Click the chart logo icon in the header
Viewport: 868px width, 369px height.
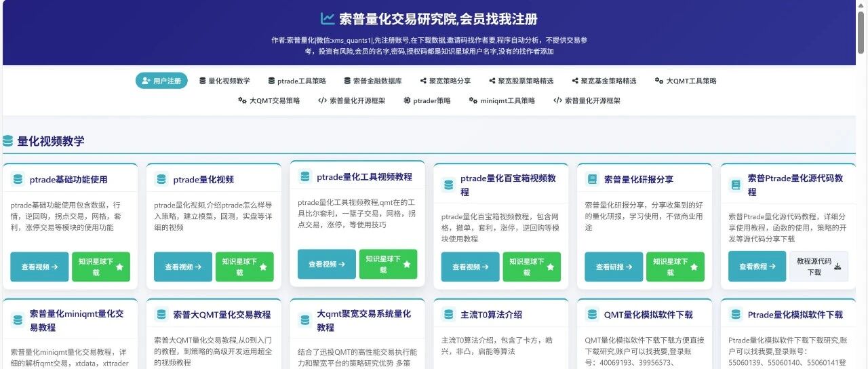click(x=328, y=19)
